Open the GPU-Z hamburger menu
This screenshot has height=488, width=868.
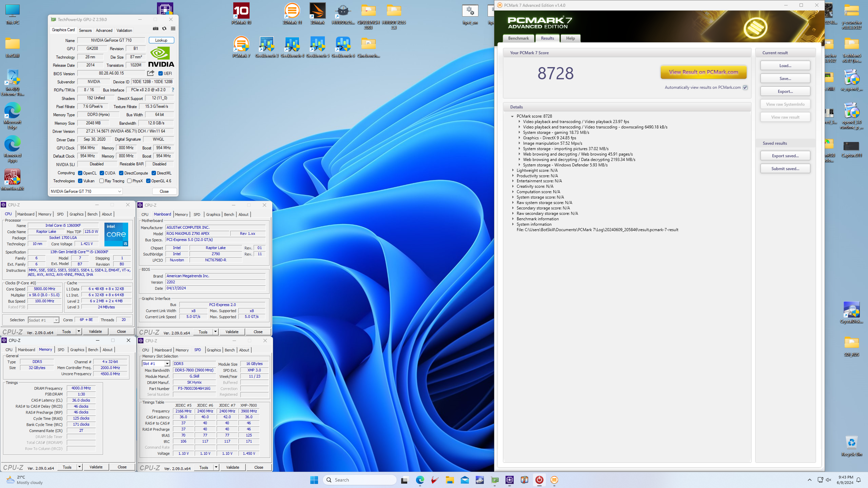point(173,29)
